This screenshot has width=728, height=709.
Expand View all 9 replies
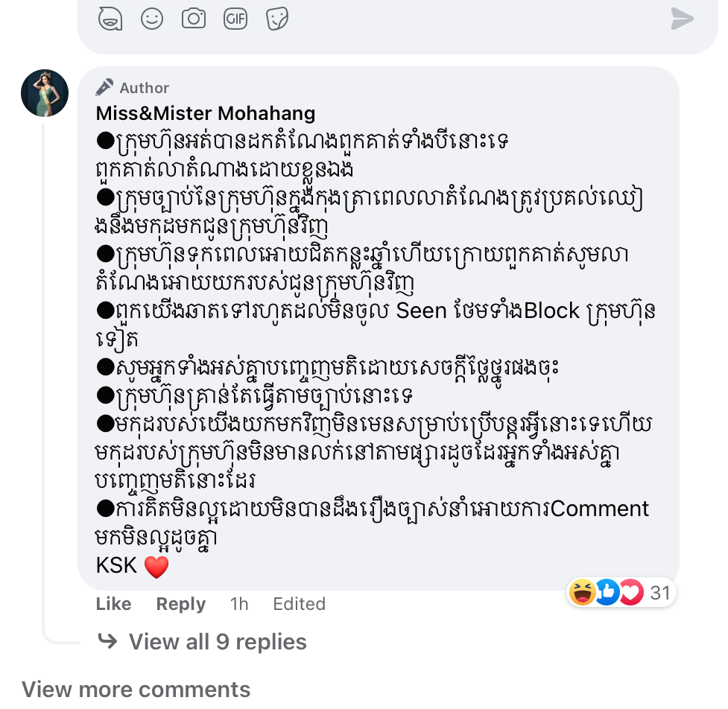pos(217,642)
